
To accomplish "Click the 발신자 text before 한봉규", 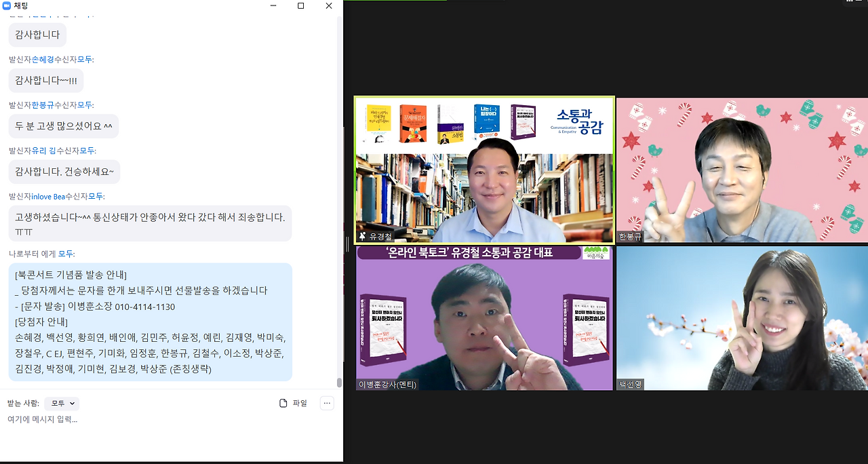I will (x=20, y=104).
